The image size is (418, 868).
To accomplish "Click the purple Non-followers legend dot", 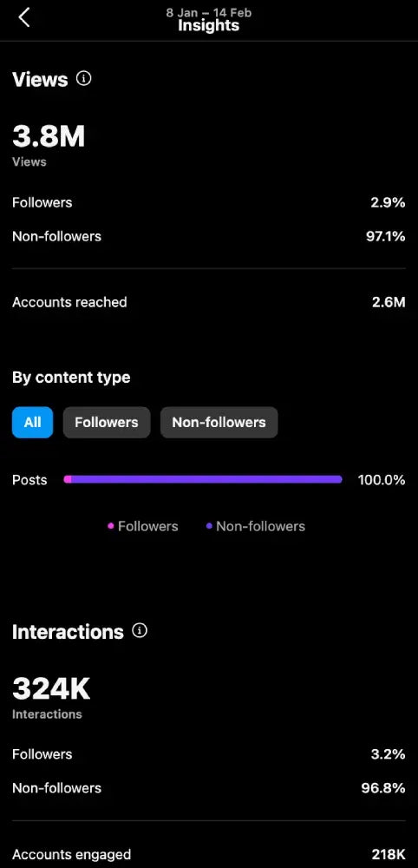I will pyautogui.click(x=209, y=526).
